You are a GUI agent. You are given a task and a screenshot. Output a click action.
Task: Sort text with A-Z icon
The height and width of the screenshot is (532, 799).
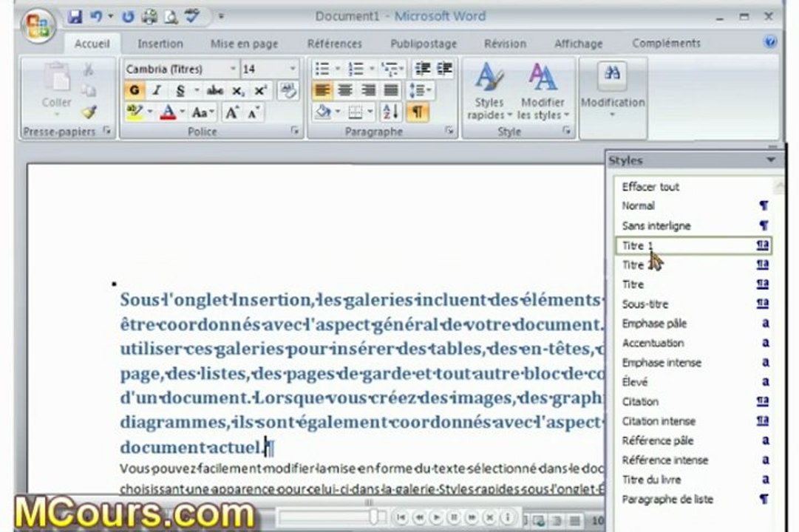pyautogui.click(x=390, y=112)
